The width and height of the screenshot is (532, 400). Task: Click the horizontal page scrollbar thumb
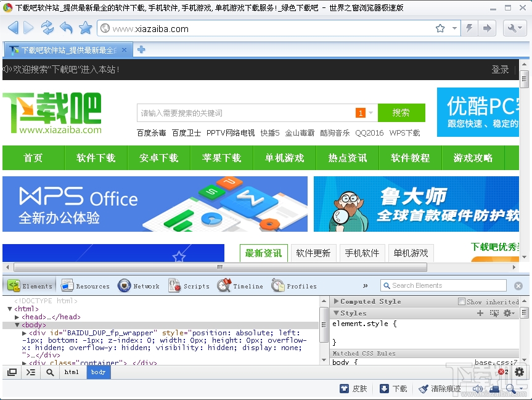220,267
